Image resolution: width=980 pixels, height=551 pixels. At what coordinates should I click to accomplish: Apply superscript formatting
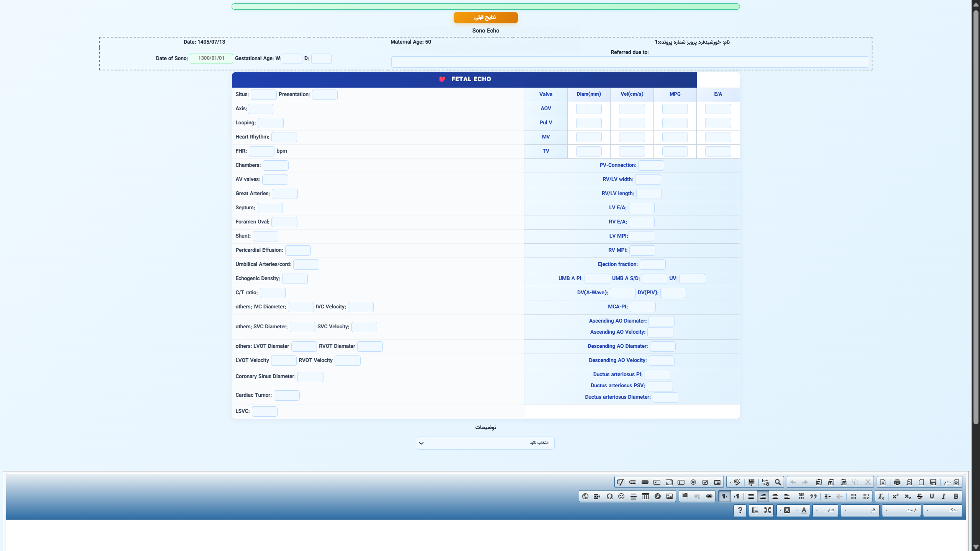(895, 496)
